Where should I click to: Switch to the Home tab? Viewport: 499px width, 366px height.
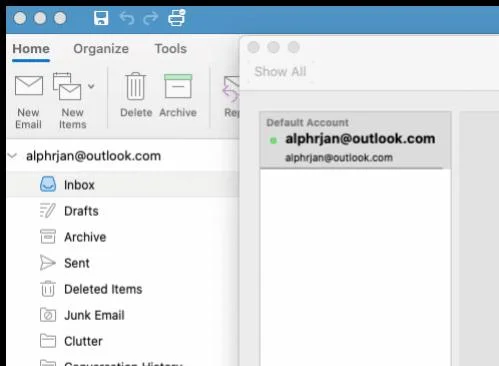pos(31,49)
